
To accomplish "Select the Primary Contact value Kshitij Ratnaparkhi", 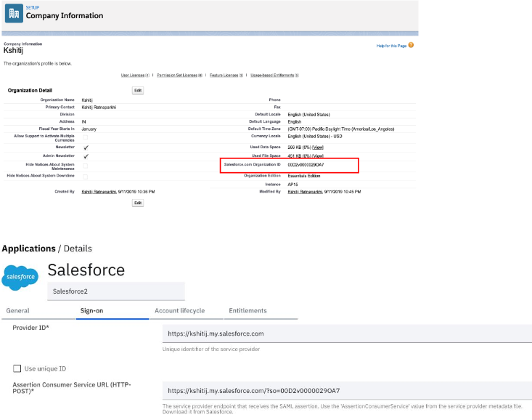I will 99,108.
